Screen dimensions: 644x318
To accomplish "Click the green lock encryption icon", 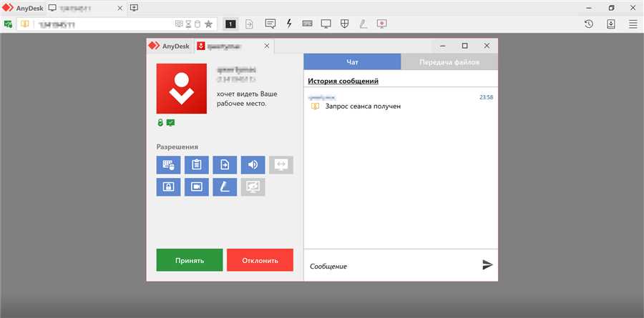I will 160,122.
